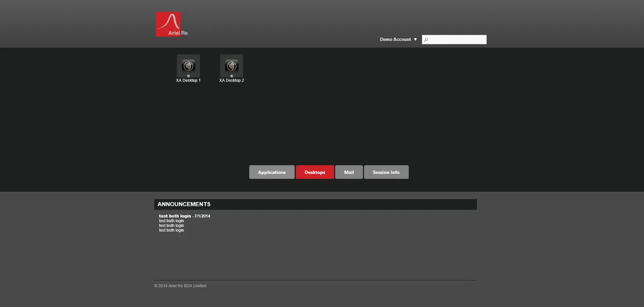Image resolution: width=644 pixels, height=307 pixels.
Task: Launch the XA Desktop 1 icon
Action: pyautogui.click(x=188, y=66)
